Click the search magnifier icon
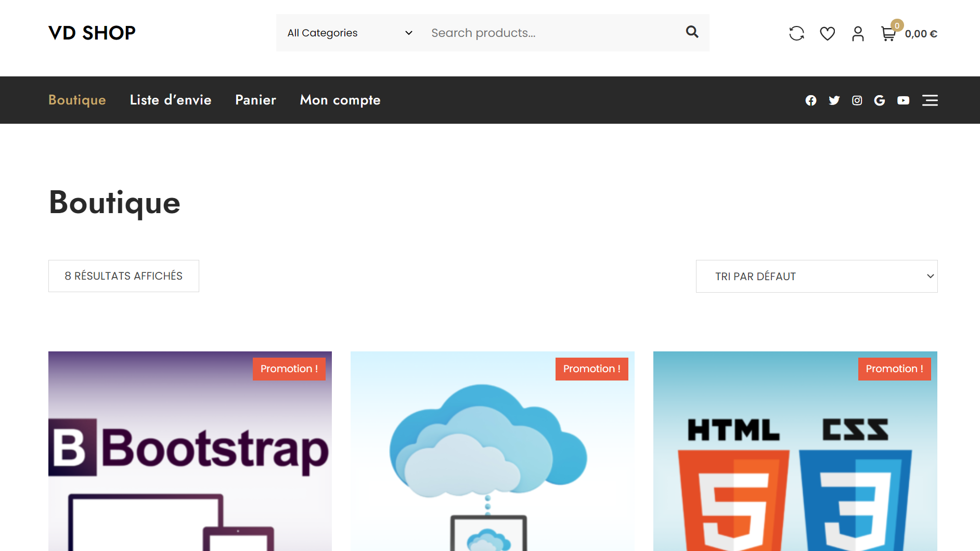The width and height of the screenshot is (980, 551). (692, 32)
